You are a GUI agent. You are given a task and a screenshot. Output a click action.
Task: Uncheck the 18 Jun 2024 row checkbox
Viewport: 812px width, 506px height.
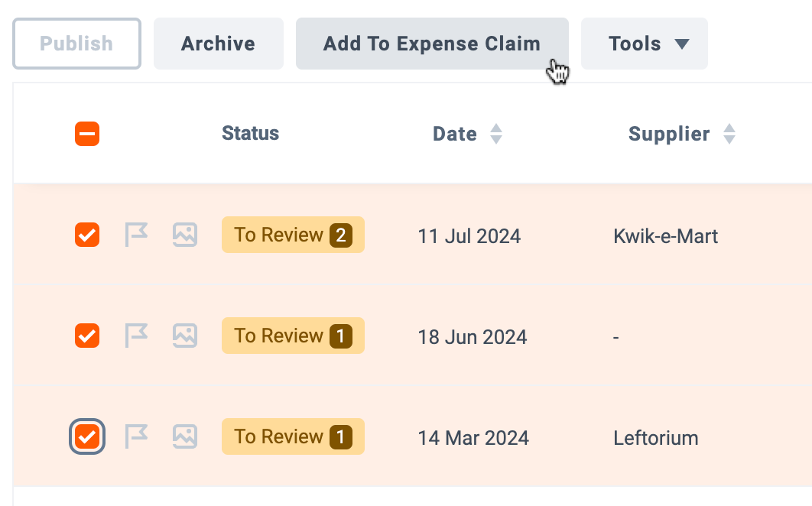[x=87, y=336]
